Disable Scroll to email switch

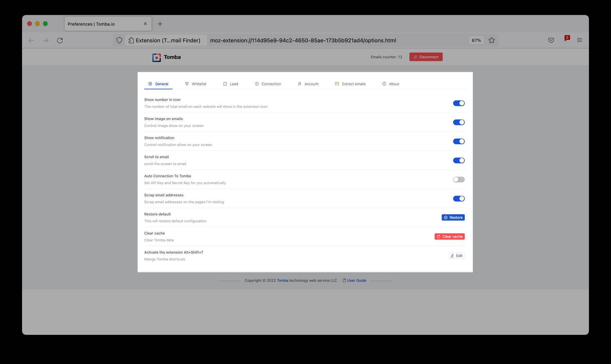pos(459,160)
